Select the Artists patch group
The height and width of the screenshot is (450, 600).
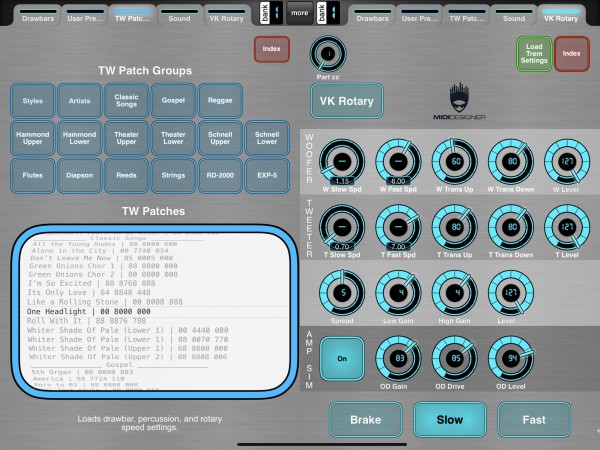point(80,101)
